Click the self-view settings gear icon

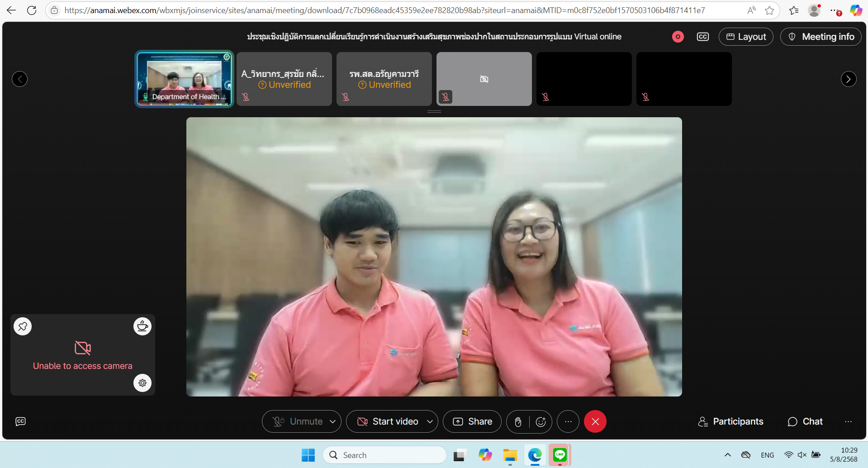point(142,383)
